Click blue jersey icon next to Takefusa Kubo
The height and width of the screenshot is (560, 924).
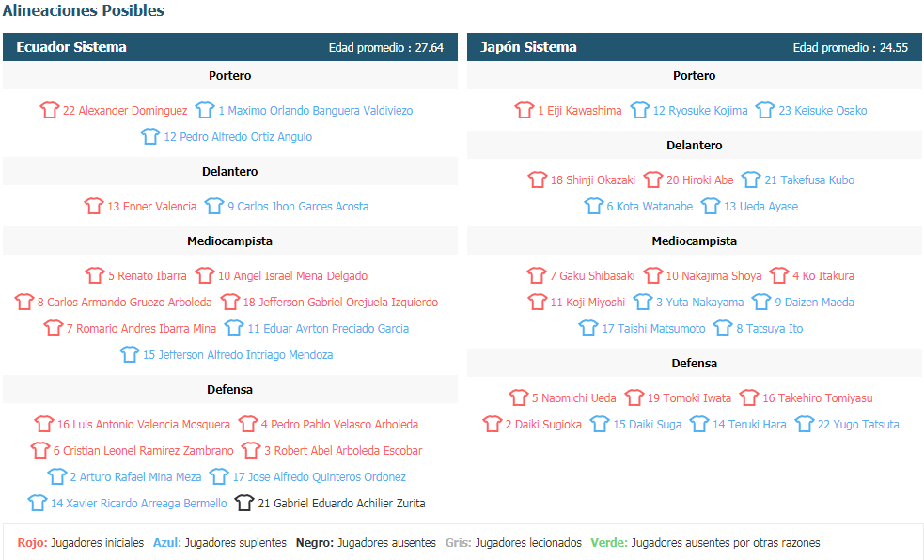750,179
